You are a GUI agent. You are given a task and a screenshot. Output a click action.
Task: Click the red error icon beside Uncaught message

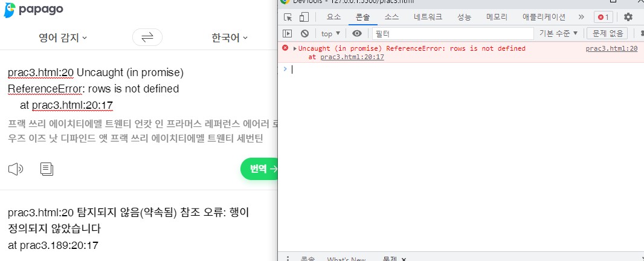tap(285, 48)
